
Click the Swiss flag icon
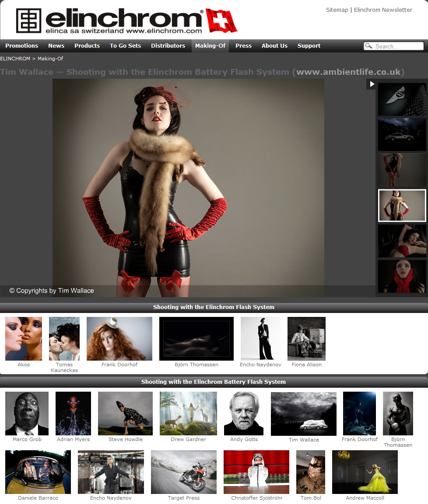click(x=221, y=21)
